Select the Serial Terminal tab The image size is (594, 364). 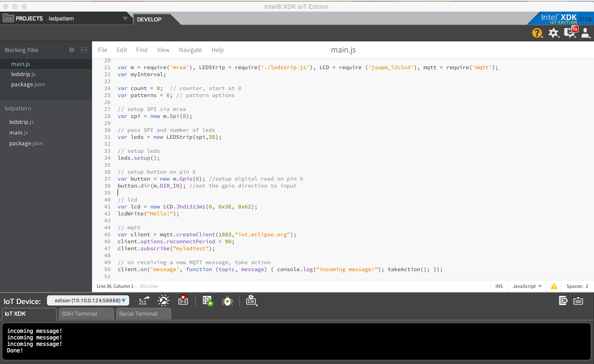coord(138,314)
